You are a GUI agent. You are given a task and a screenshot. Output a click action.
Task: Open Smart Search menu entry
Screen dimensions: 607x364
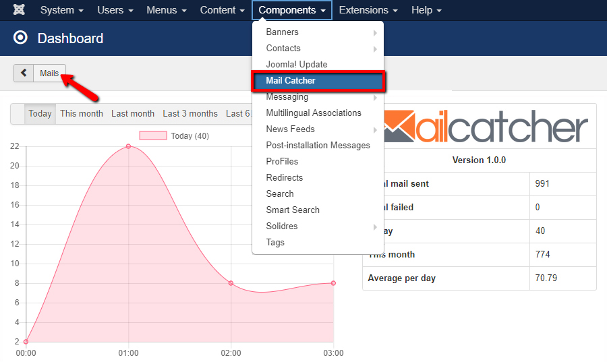point(293,210)
